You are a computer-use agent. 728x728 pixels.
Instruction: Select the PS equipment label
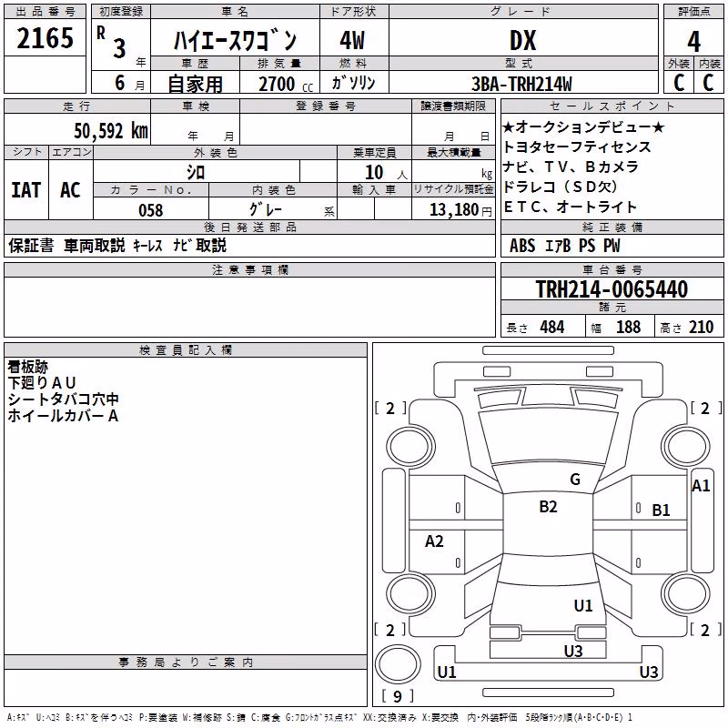[587, 246]
